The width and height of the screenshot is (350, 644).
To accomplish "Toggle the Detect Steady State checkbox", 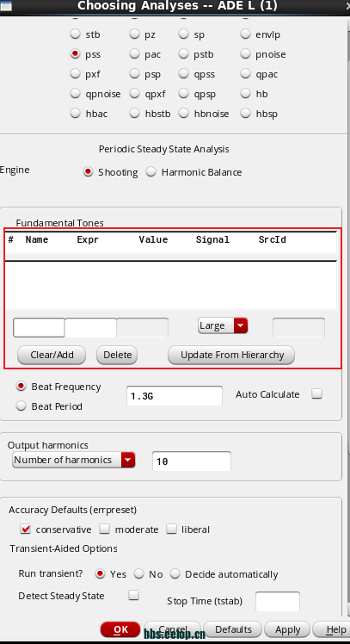I will click(134, 595).
